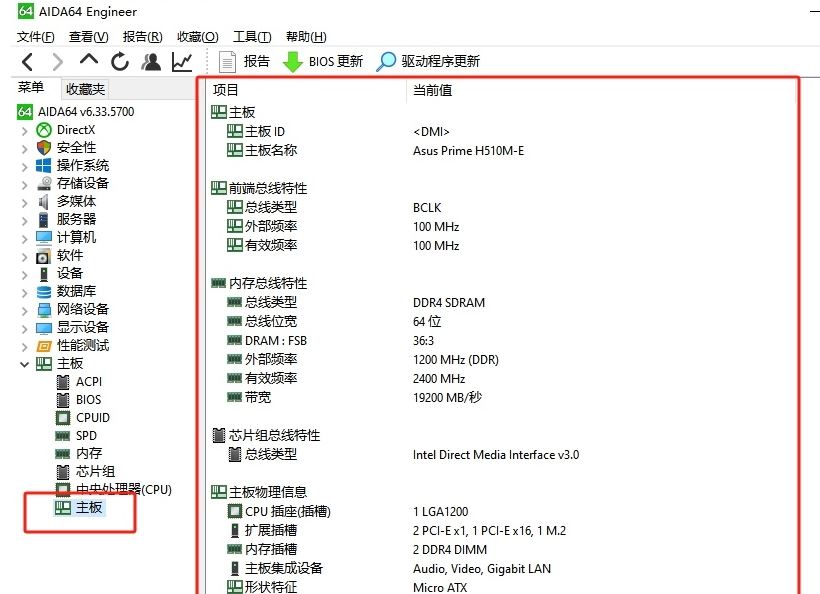This screenshot has height=594, width=820.
Task: Open the 帮助(H) menu
Action: 306,37
